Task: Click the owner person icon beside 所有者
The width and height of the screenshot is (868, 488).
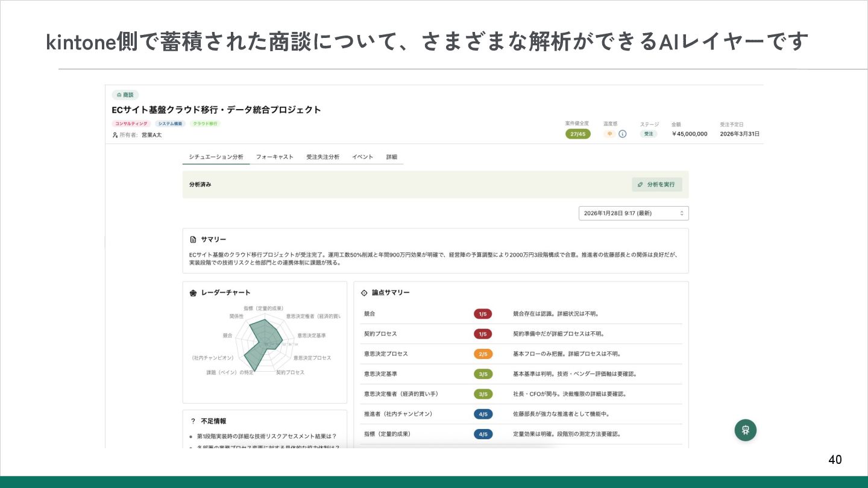Action: coord(115,135)
